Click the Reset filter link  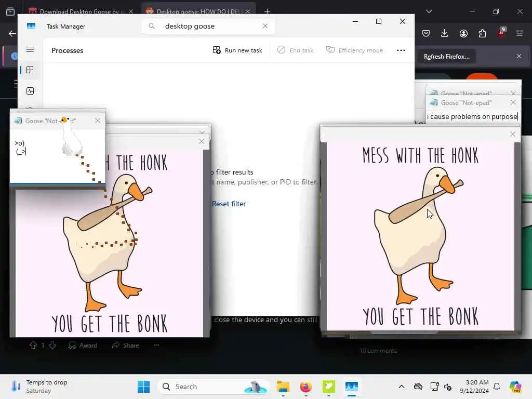(229, 204)
